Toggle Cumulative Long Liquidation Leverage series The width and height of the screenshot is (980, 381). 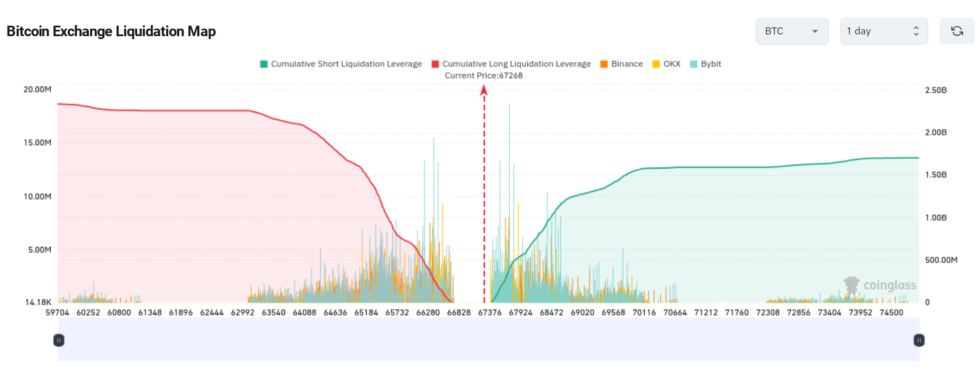click(511, 64)
